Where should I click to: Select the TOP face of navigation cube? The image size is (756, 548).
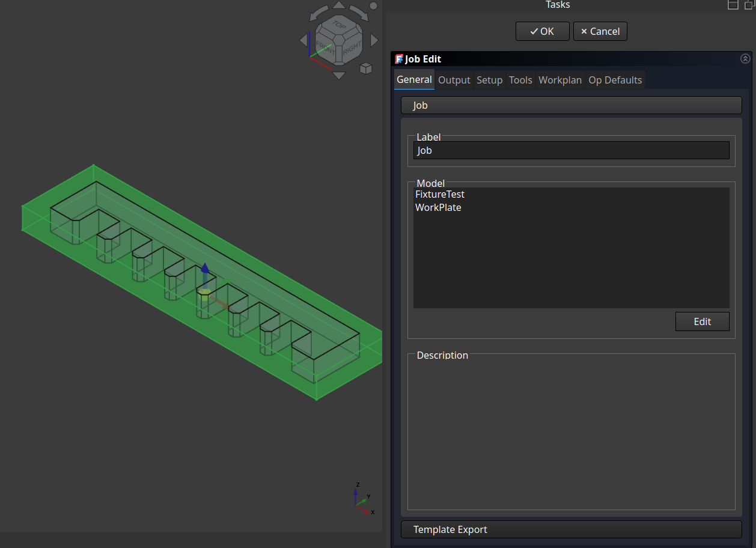[x=339, y=25]
